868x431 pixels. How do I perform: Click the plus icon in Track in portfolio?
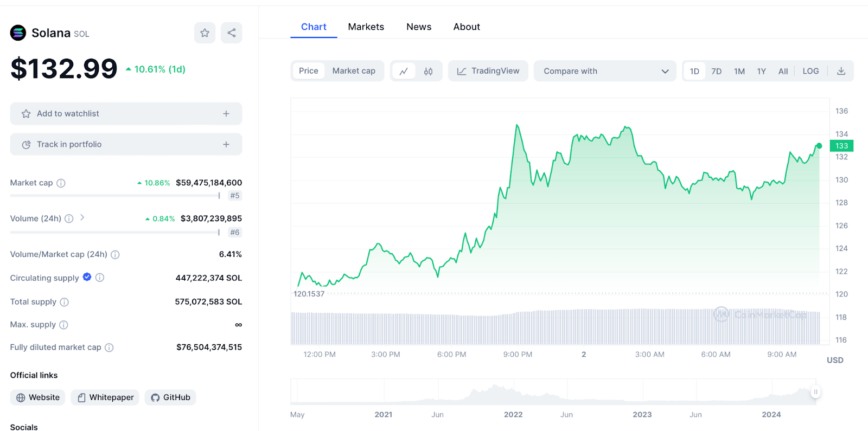pyautogui.click(x=226, y=144)
